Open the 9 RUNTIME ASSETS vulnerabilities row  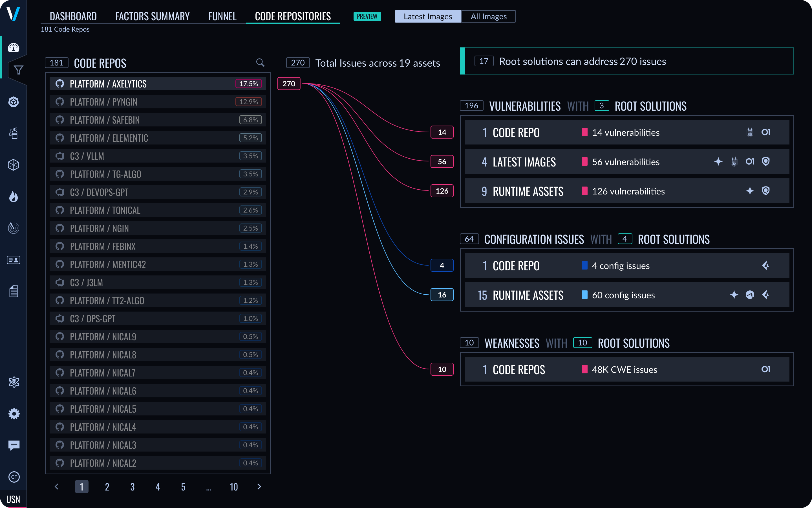[627, 191]
